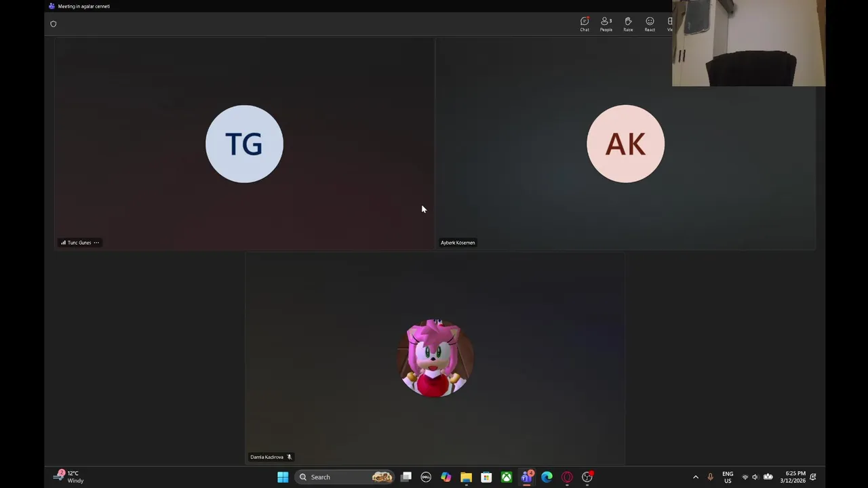Show hidden system tray icons
868x488 pixels.
point(695,477)
